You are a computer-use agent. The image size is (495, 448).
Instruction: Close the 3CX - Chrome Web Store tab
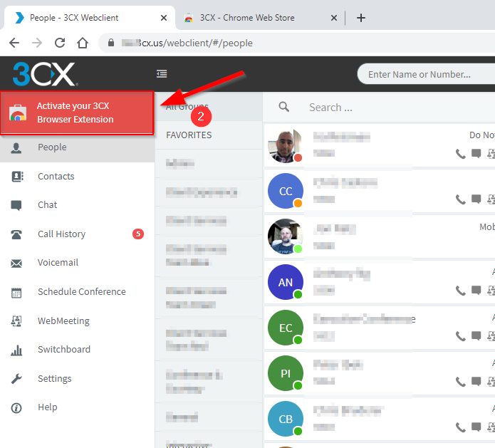point(334,18)
